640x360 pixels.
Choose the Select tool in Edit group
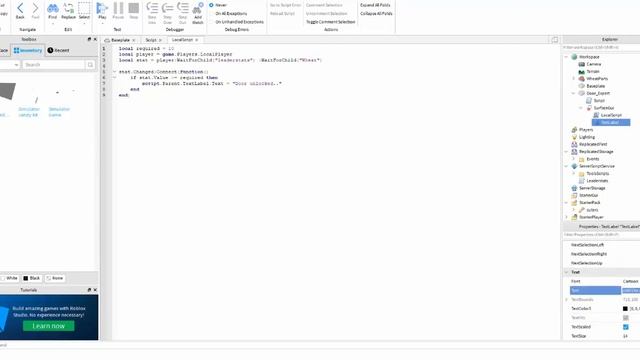click(84, 11)
